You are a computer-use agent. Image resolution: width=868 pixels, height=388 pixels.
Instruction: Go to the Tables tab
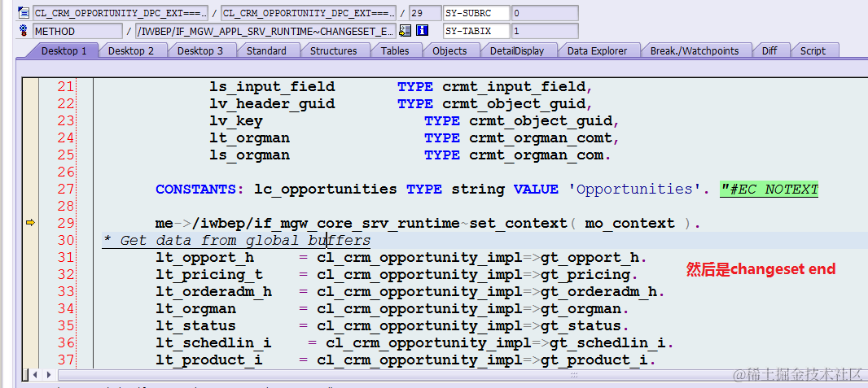[395, 51]
